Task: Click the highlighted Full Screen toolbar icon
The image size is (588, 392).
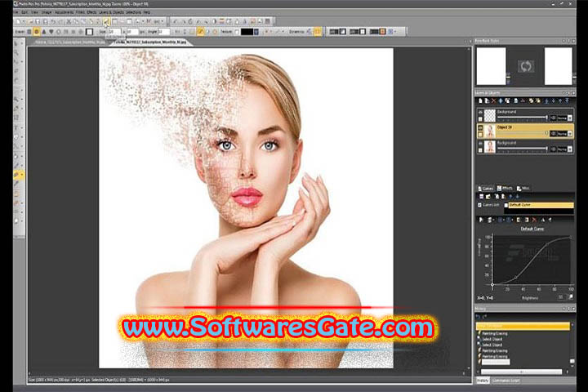Action: click(106, 22)
